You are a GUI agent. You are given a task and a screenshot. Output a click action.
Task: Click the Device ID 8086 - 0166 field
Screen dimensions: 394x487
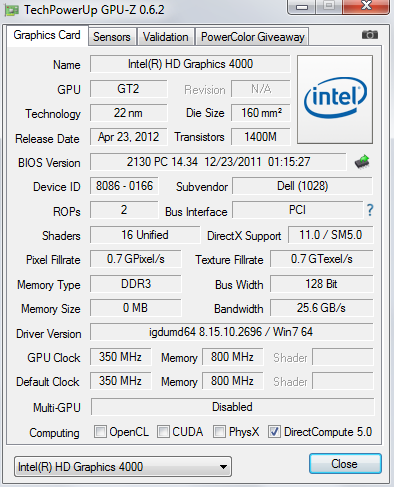pos(124,186)
